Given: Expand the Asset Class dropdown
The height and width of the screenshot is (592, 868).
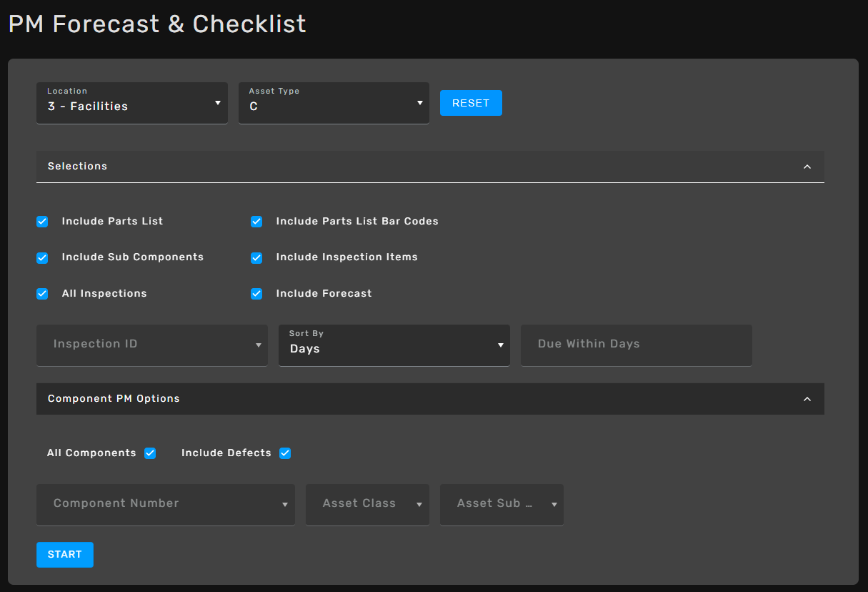Looking at the screenshot, I should click(x=367, y=504).
